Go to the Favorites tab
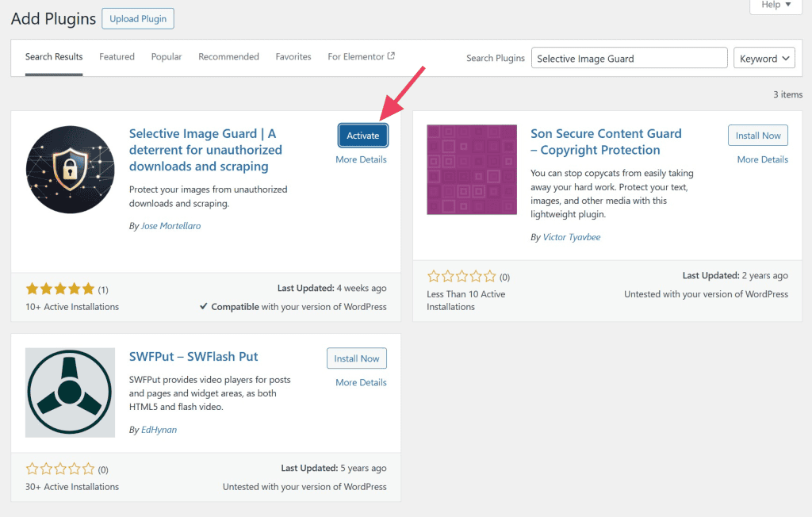The image size is (812, 517). (293, 57)
